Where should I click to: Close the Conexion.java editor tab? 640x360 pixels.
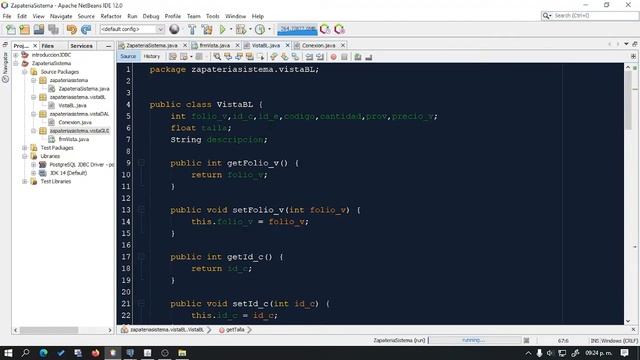point(343,45)
